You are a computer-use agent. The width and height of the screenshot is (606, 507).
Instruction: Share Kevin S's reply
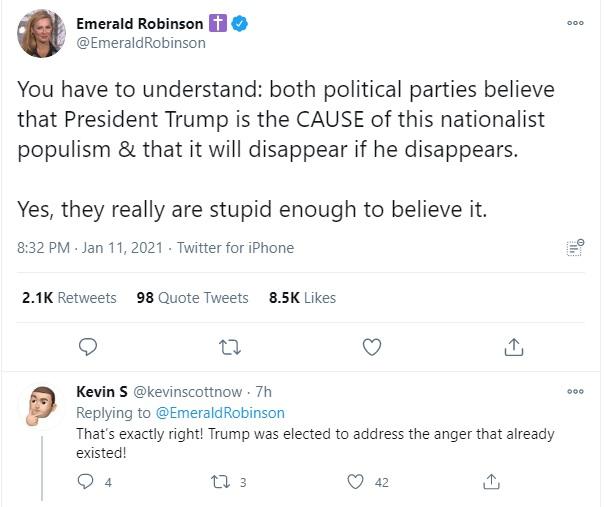(x=491, y=482)
